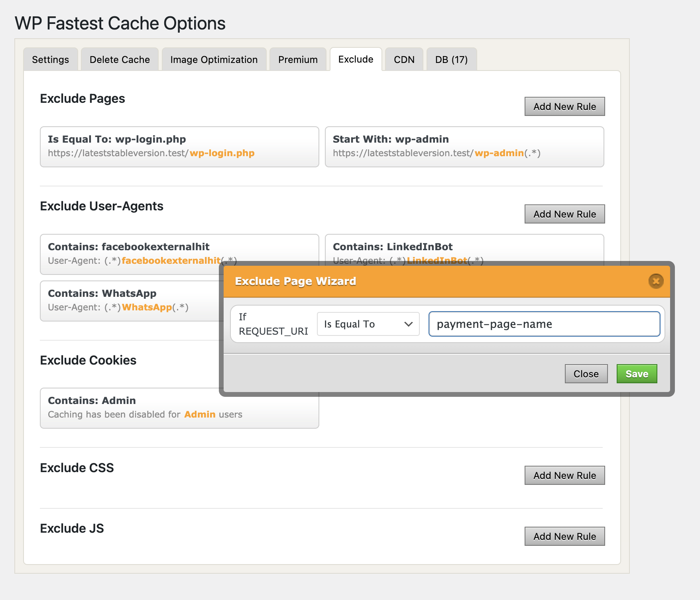Open the Delete Cache tab
The height and width of the screenshot is (600, 700).
point(119,59)
